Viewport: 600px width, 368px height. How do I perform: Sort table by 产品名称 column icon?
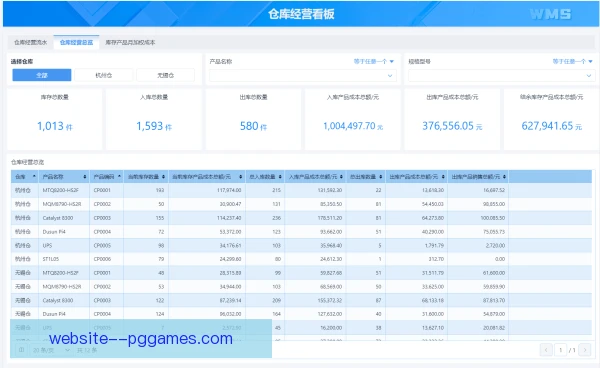click(85, 176)
